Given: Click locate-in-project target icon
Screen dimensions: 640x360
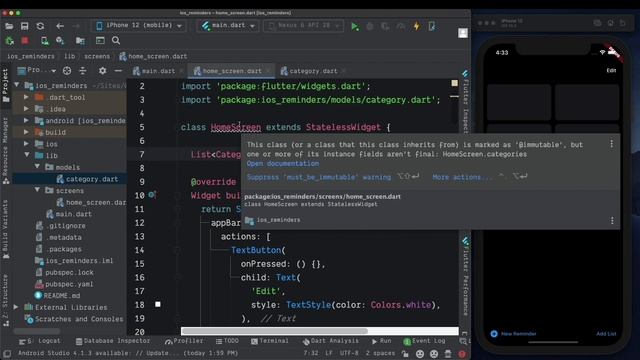Looking at the screenshot, I should (67, 71).
